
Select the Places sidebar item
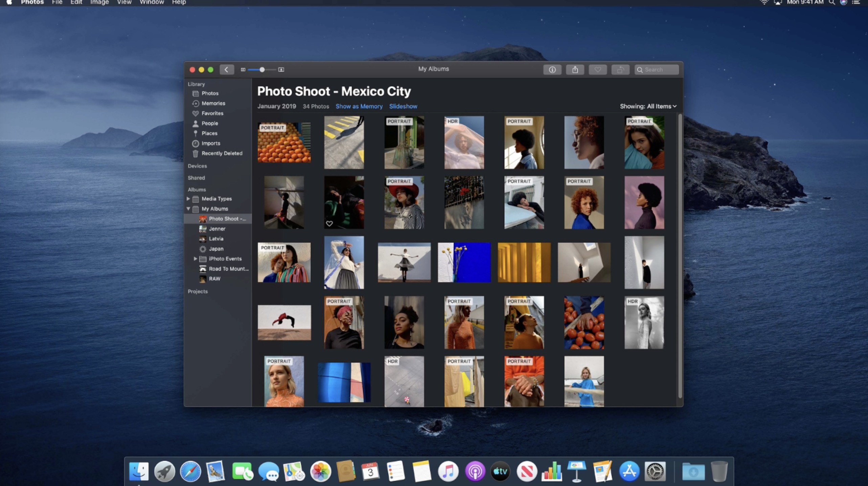[x=209, y=133]
